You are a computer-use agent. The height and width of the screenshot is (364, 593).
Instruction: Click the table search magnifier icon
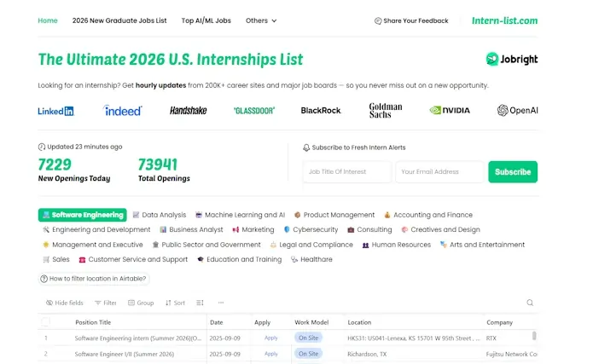[530, 303]
